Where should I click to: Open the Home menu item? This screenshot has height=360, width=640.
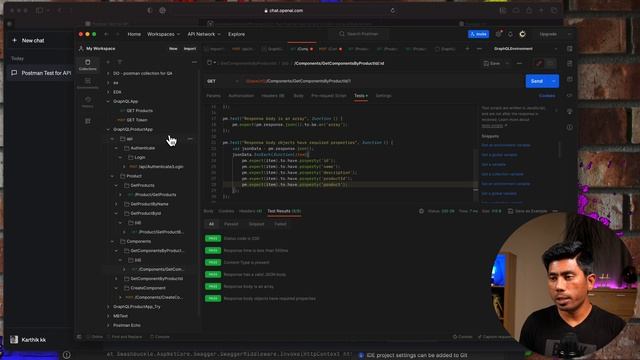point(134,34)
